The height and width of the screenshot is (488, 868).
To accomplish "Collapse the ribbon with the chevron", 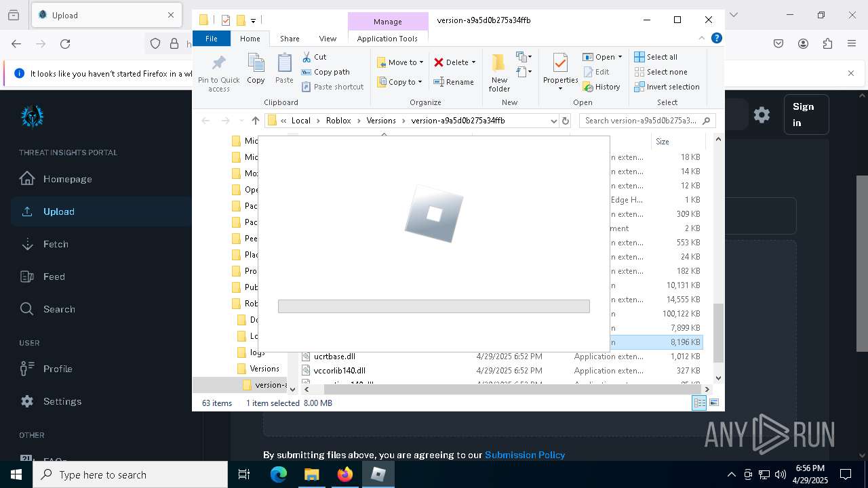I will pos(702,39).
